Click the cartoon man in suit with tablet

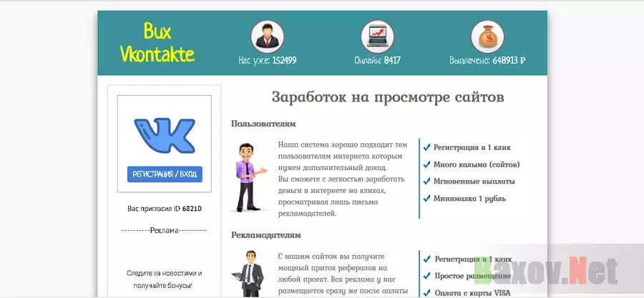248,274
